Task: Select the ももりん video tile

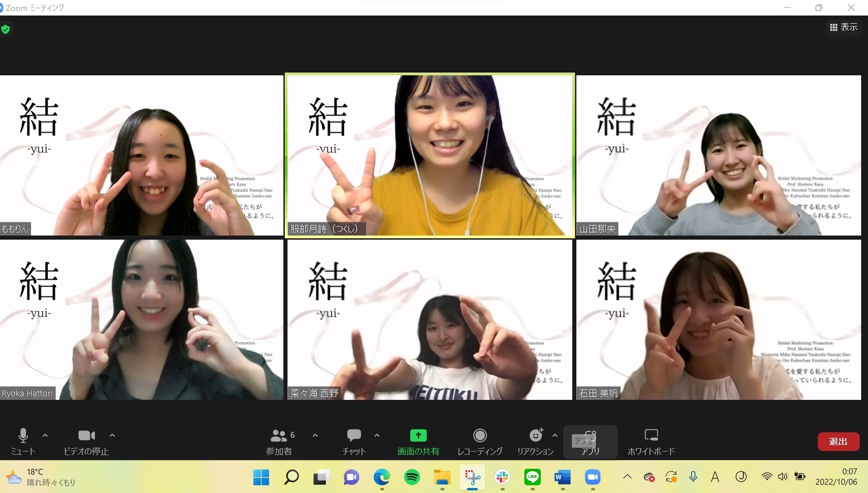Action: tap(141, 155)
